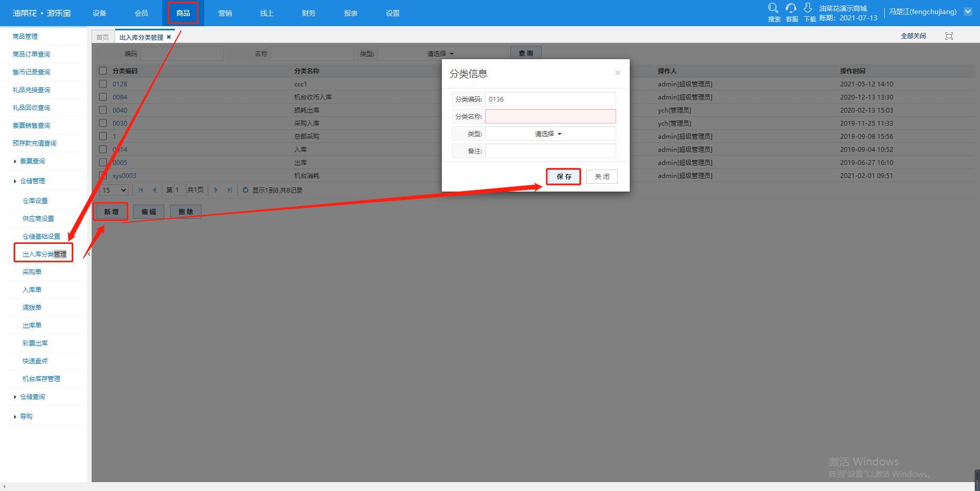Check the sys0003 row checkbox
Image resolution: width=980 pixels, height=491 pixels.
pyautogui.click(x=103, y=175)
